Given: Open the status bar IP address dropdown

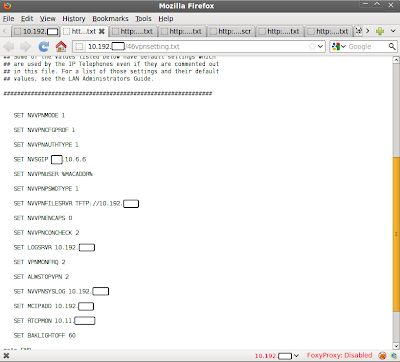Looking at the screenshot, I should pyautogui.click(x=296, y=356).
